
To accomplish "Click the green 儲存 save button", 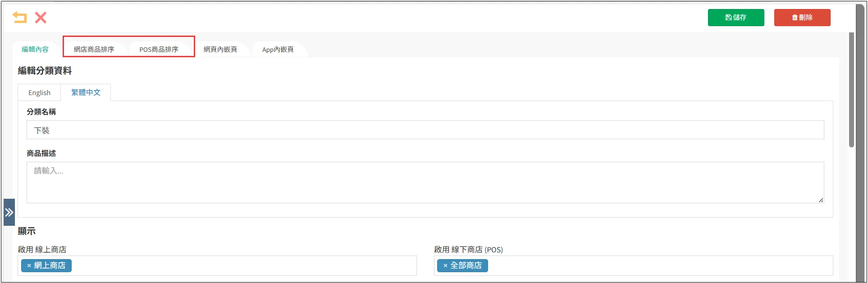I will 736,18.
